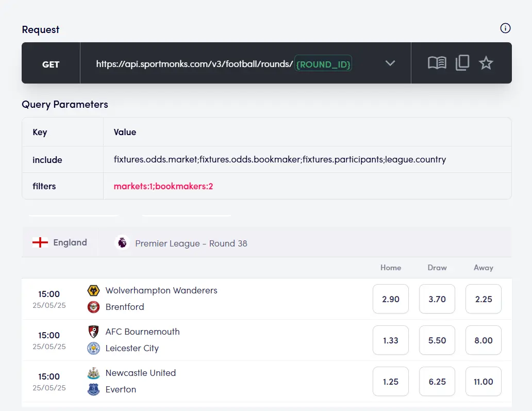This screenshot has width=532, height=411.
Task: Select away odds 8.00 for Leicester
Action: 484,340
